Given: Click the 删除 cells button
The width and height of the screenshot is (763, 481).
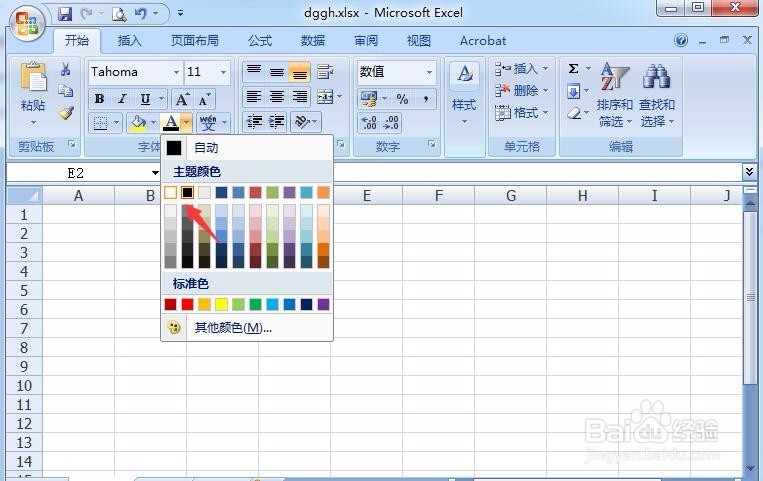Looking at the screenshot, I should click(x=522, y=91).
